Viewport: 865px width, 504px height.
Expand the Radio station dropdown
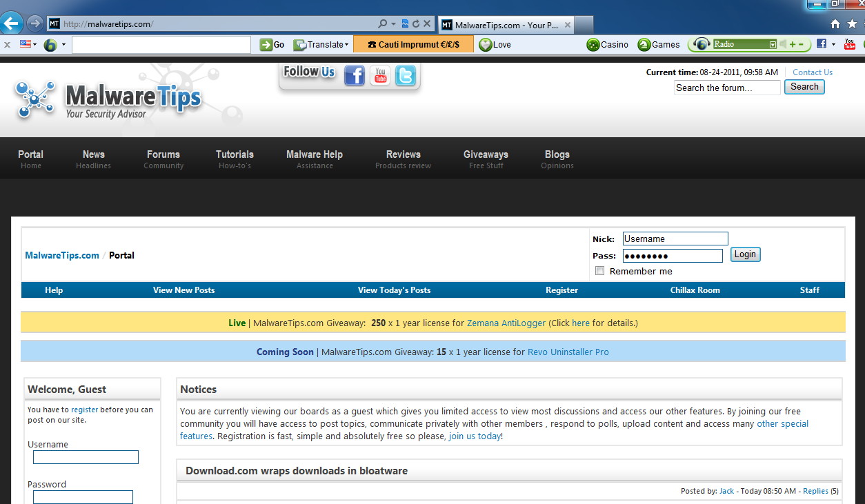coord(773,45)
